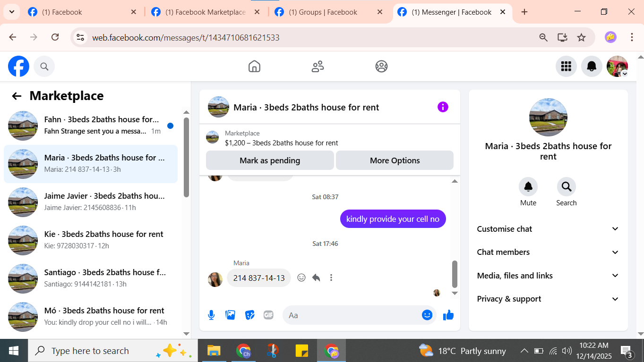644x362 pixels.
Task: Select the Messenger | Facebook tab
Action: [452, 12]
